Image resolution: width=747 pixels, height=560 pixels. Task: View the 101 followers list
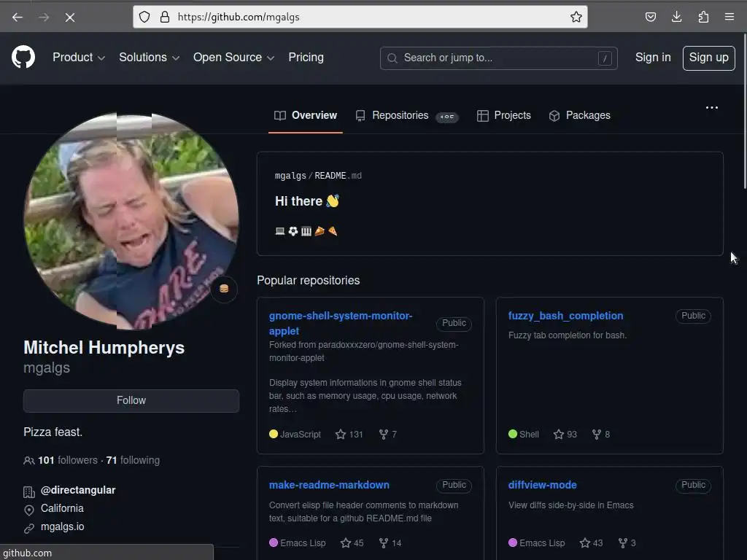tap(68, 461)
